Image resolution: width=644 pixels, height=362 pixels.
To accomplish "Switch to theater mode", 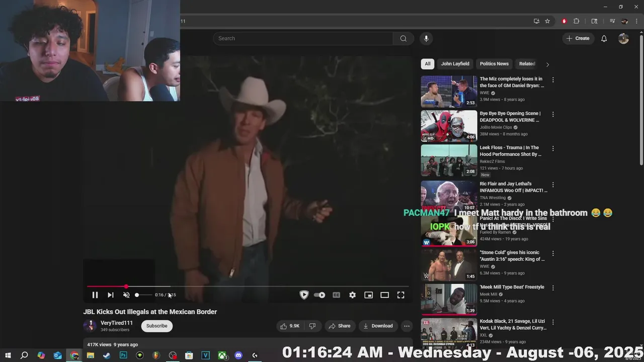I will point(385,295).
